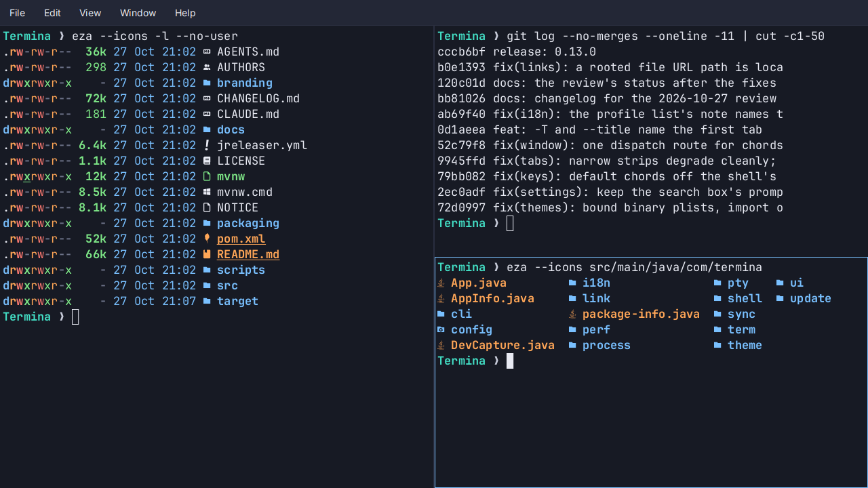Click the theme directory name

745,345
